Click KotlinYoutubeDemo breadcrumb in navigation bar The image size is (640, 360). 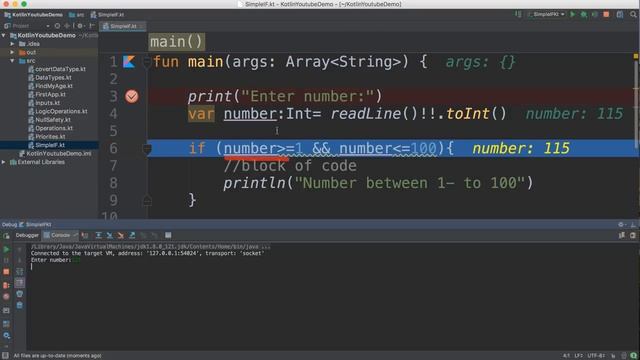tap(33, 15)
